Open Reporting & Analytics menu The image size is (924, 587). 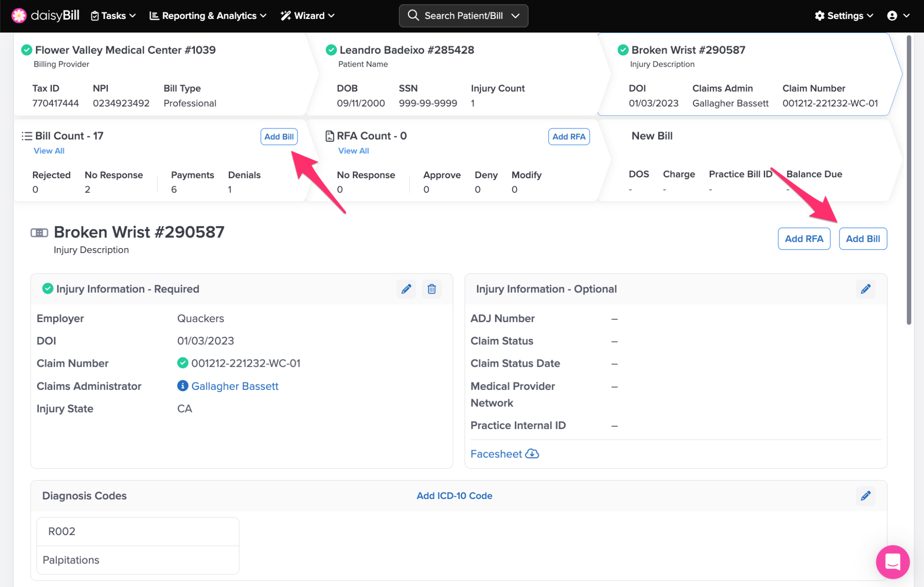tap(208, 16)
